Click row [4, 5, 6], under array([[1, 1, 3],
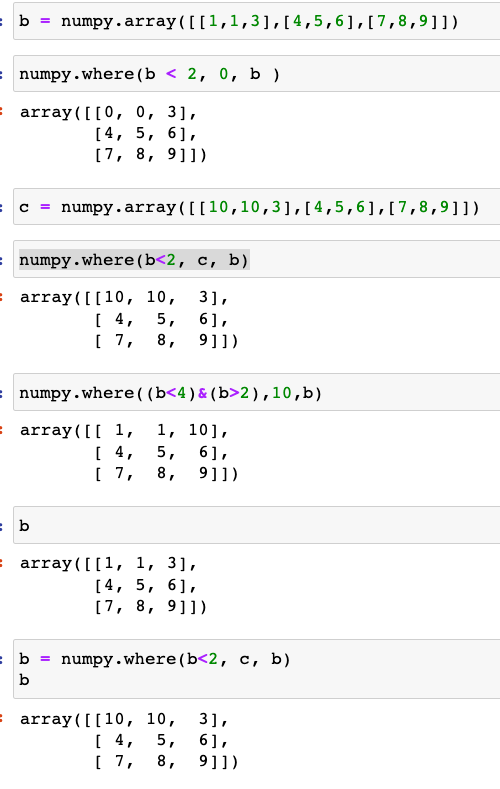500x789 pixels. (145, 585)
